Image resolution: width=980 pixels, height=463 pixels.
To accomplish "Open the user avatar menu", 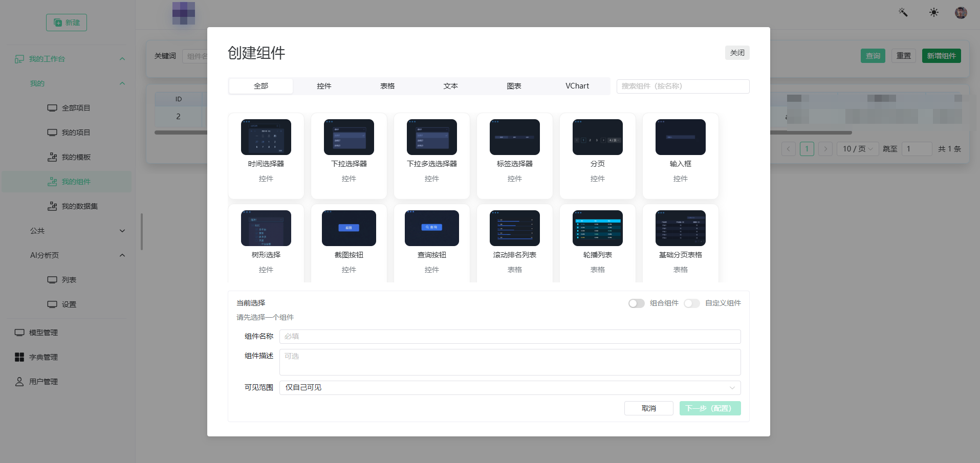I will [961, 13].
